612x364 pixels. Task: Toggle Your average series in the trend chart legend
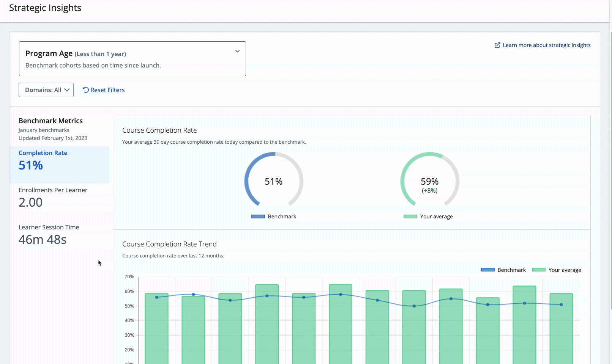point(557,270)
